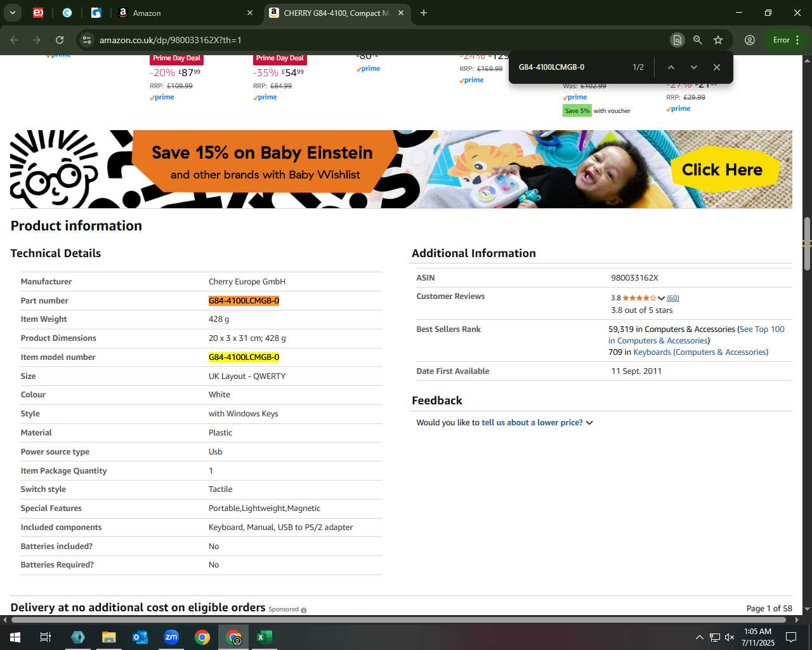812x650 pixels.
Task: Open Task View on taskbar
Action: point(46,637)
